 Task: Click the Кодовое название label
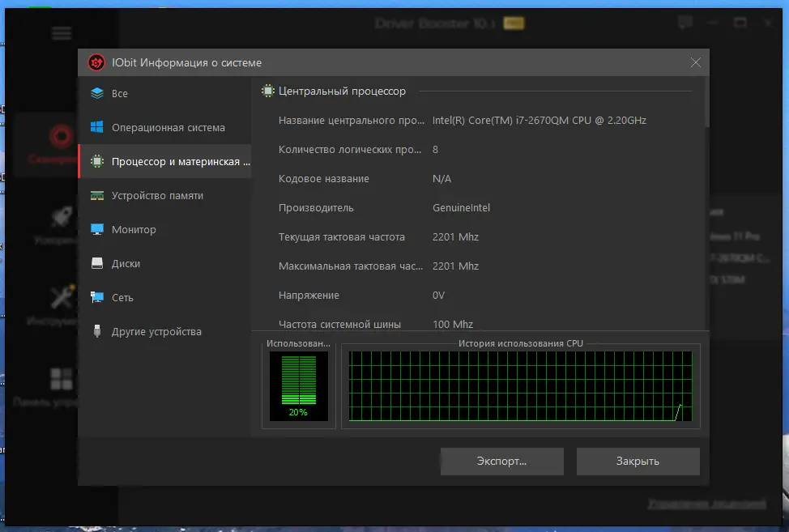[x=323, y=178]
